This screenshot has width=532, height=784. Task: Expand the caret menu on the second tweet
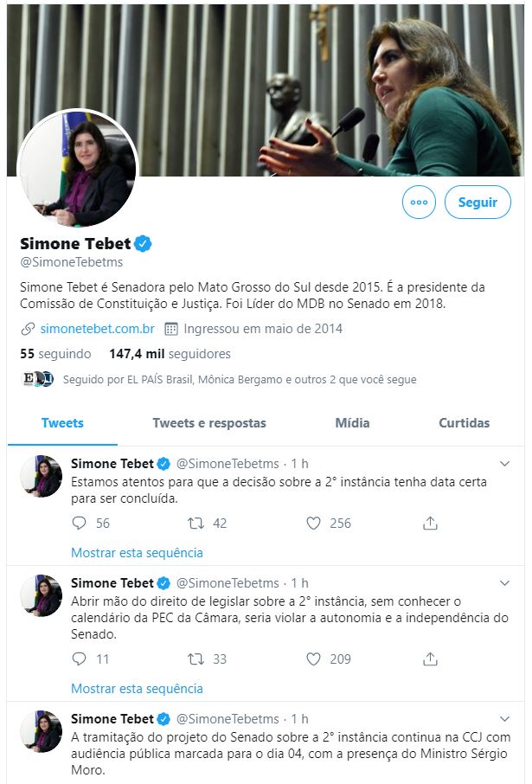pyautogui.click(x=504, y=582)
